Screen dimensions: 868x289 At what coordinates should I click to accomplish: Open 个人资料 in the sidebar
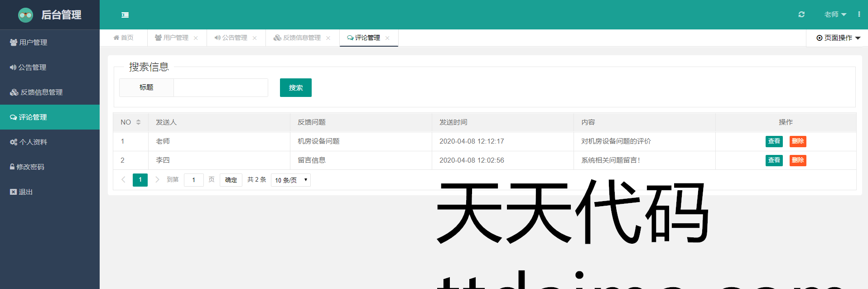pyautogui.click(x=33, y=142)
